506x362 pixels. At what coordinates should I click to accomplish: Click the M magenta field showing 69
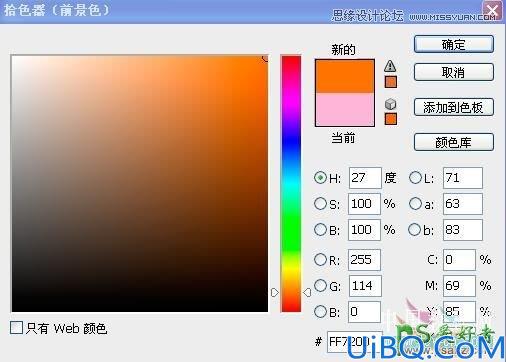pos(459,286)
